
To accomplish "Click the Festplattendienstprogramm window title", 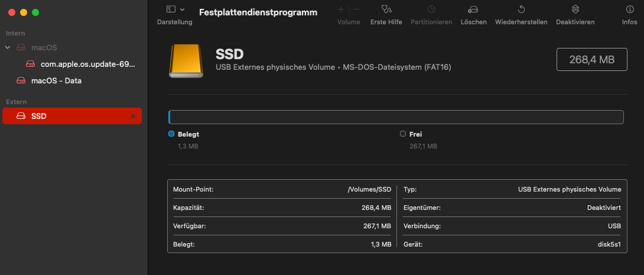I will click(x=258, y=12).
